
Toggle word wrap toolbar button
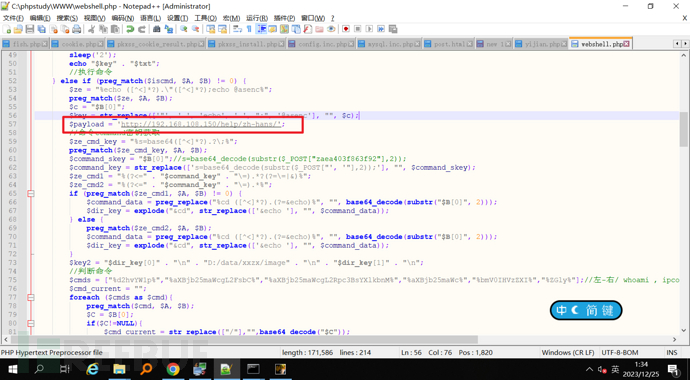click(237, 29)
